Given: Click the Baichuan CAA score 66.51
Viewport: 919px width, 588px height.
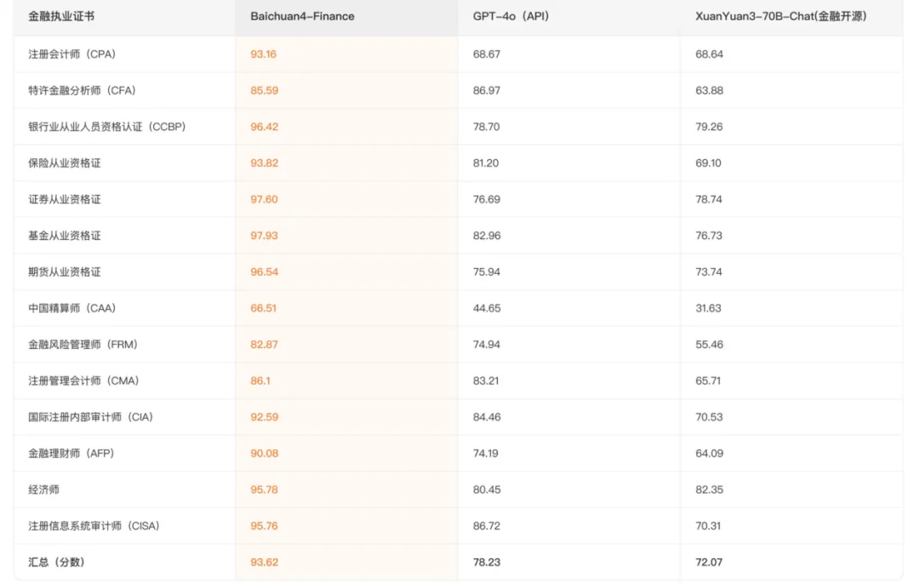Looking at the screenshot, I should coord(263,308).
